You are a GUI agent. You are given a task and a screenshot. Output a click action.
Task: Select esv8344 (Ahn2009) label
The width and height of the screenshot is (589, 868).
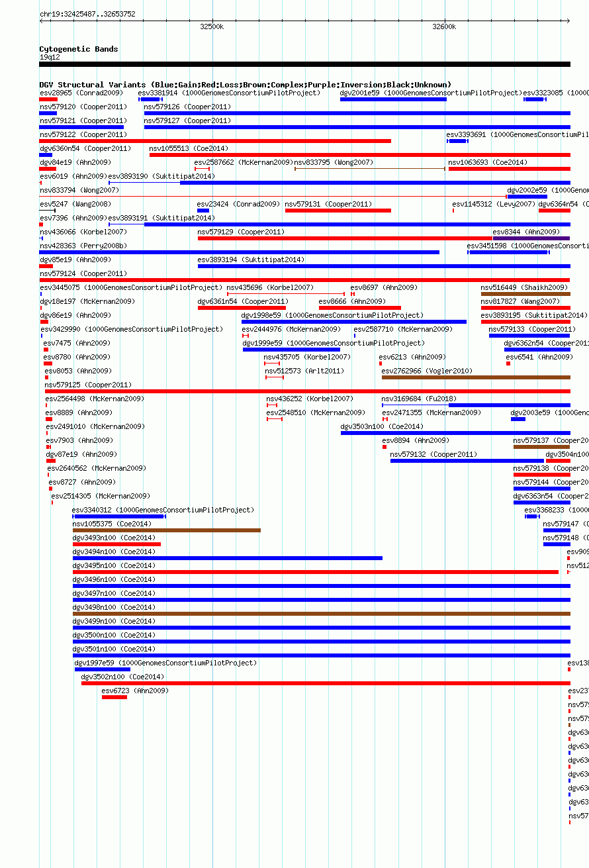[x=527, y=232]
